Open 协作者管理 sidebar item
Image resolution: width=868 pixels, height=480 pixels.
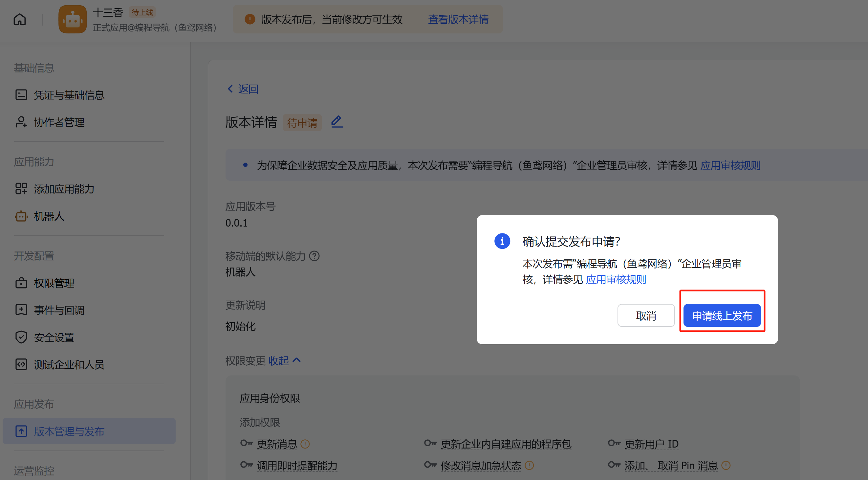[x=59, y=122]
